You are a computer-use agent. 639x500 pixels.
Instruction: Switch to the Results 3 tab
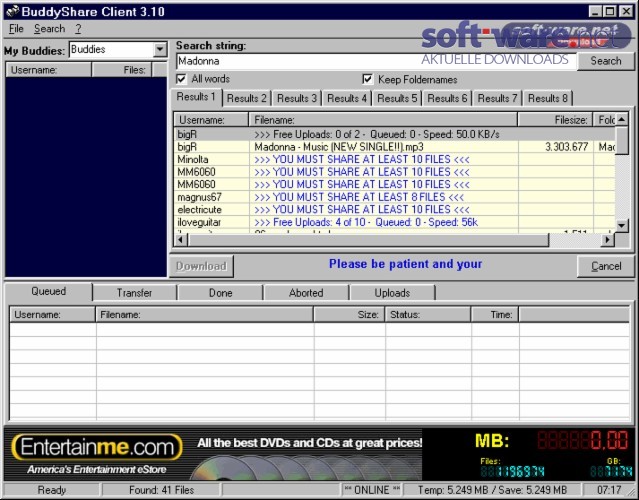coord(297,98)
